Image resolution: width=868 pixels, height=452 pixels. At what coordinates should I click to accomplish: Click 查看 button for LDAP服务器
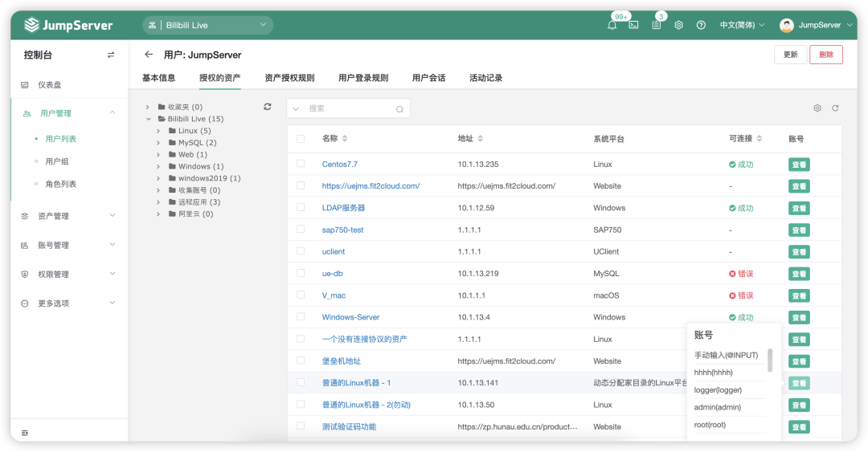click(x=799, y=209)
